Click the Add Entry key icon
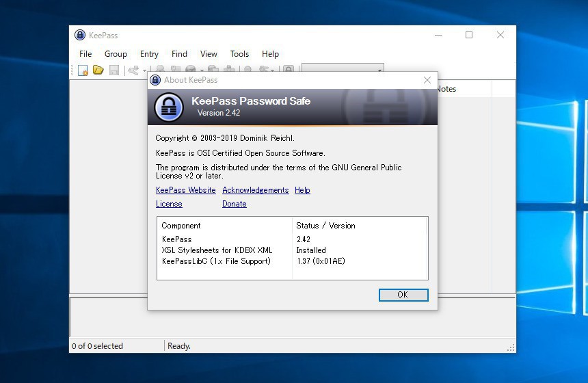Image resolution: width=588 pixels, height=383 pixels. click(133, 70)
